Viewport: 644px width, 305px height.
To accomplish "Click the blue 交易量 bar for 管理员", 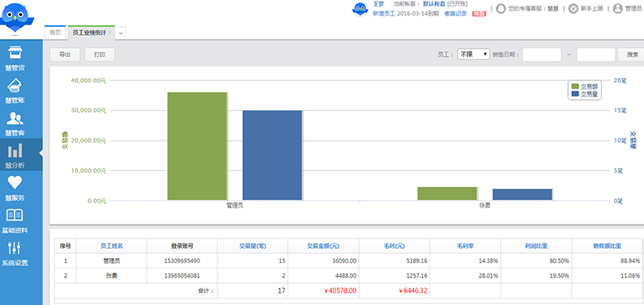I will (272, 156).
